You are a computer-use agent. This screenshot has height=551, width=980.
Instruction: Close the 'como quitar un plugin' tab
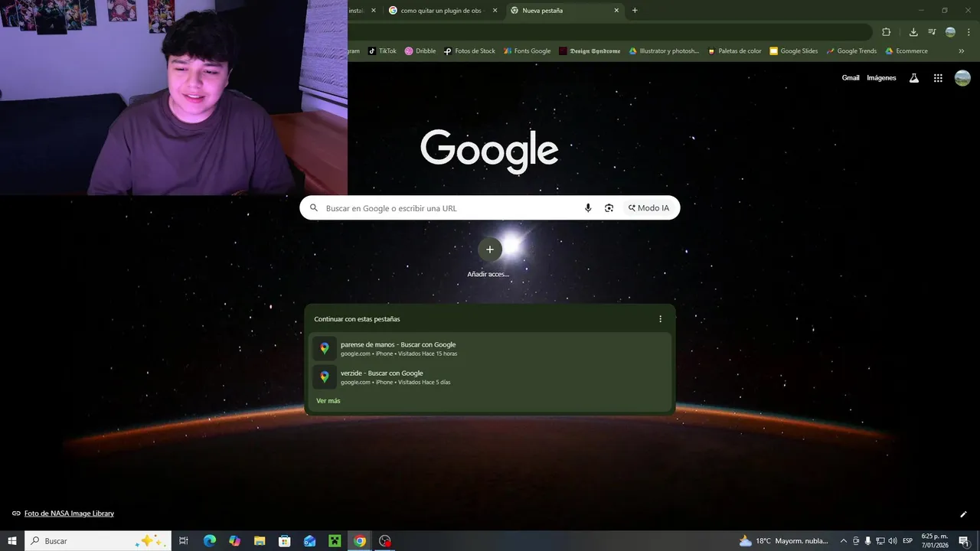pyautogui.click(x=495, y=11)
